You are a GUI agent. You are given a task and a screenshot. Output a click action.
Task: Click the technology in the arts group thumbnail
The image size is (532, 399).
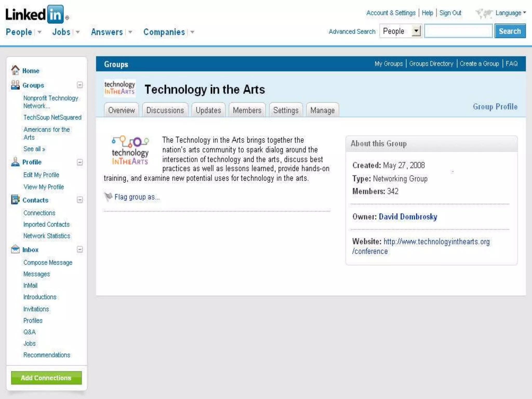(119, 88)
